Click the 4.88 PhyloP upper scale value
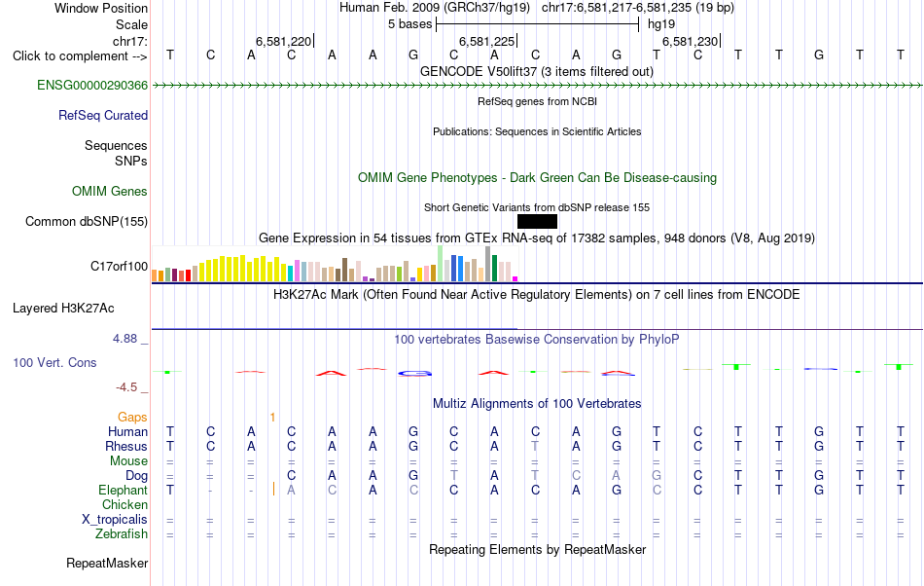 pyautogui.click(x=124, y=339)
